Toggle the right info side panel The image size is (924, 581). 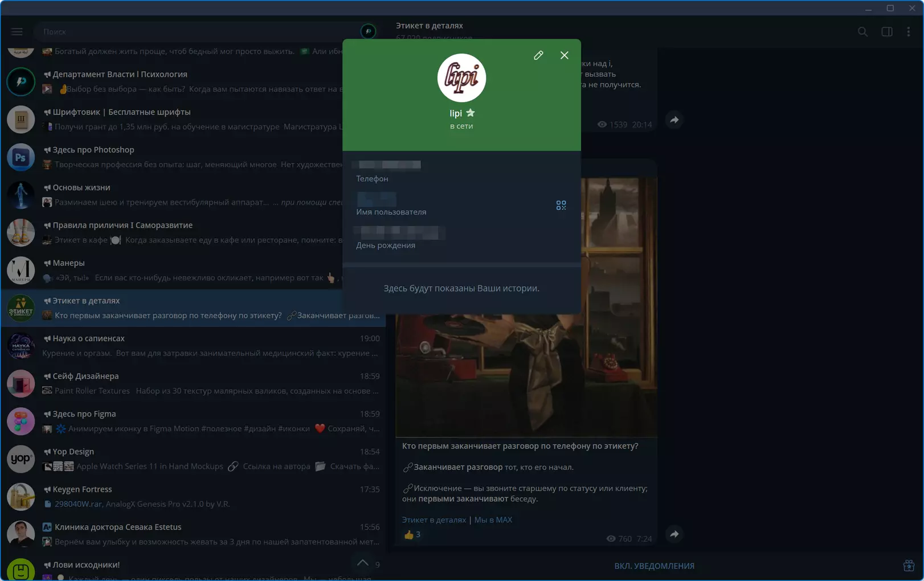[887, 32]
